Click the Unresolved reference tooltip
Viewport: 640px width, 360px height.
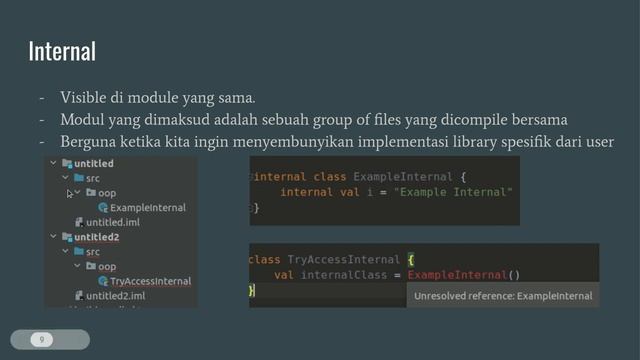click(x=503, y=296)
